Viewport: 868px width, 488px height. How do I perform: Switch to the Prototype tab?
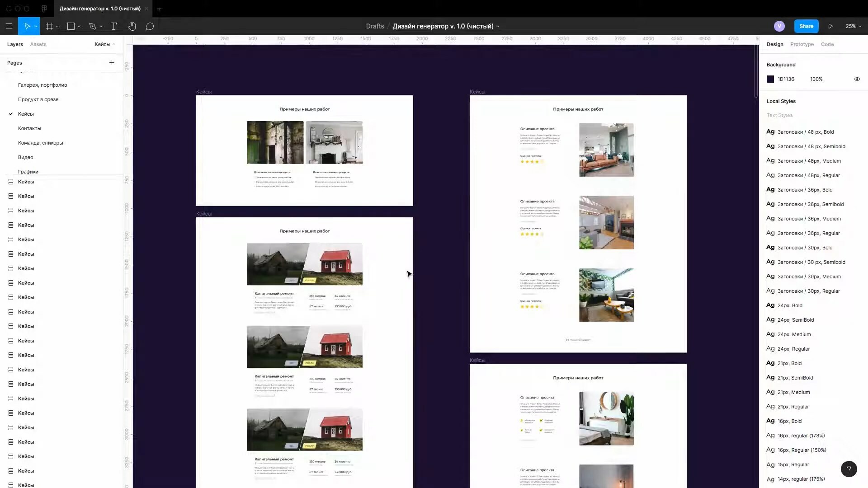tap(802, 44)
